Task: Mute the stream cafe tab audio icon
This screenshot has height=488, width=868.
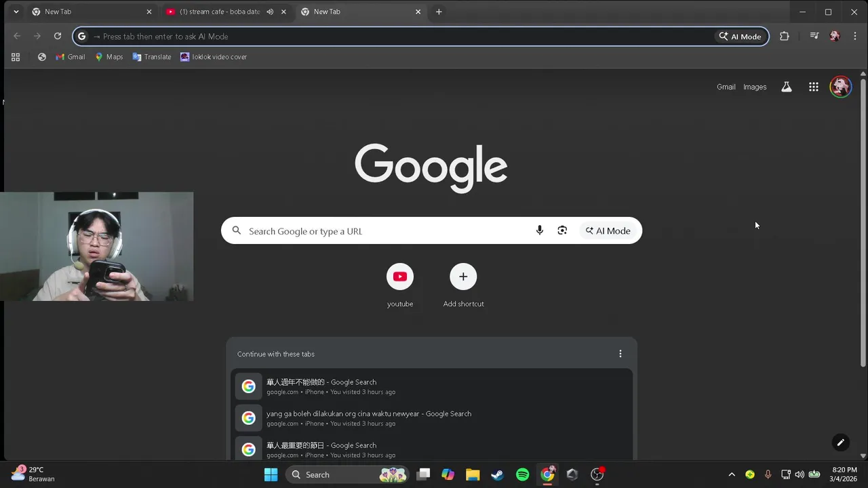Action: [270, 12]
